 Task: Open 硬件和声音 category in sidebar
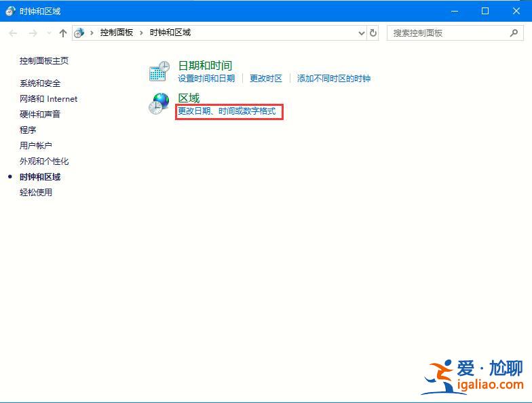[40, 114]
